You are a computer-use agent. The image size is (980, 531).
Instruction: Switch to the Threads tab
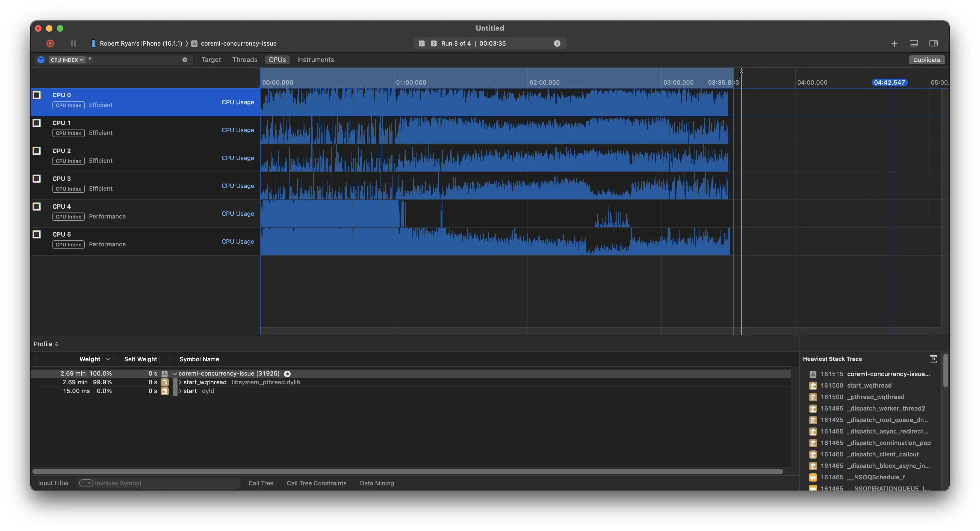click(245, 60)
